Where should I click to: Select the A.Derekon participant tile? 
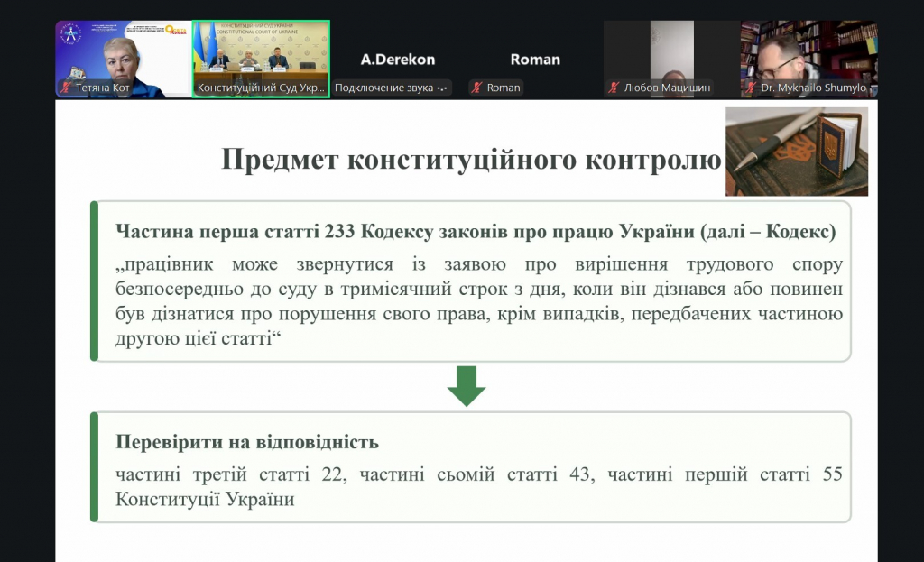tap(397, 60)
